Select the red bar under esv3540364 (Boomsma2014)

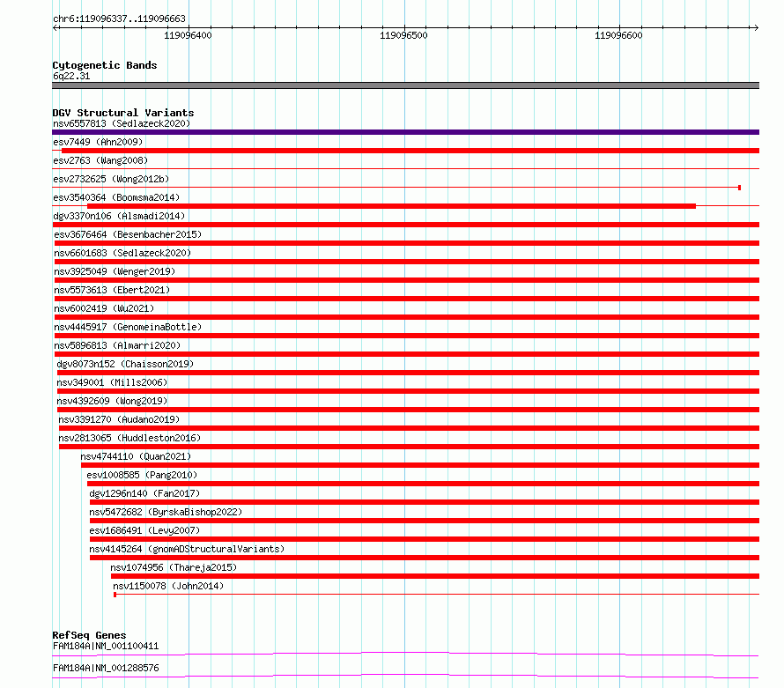tap(391, 206)
